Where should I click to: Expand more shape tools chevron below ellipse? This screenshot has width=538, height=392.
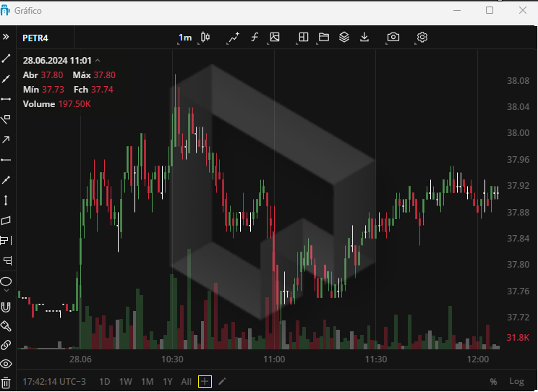pos(7,291)
